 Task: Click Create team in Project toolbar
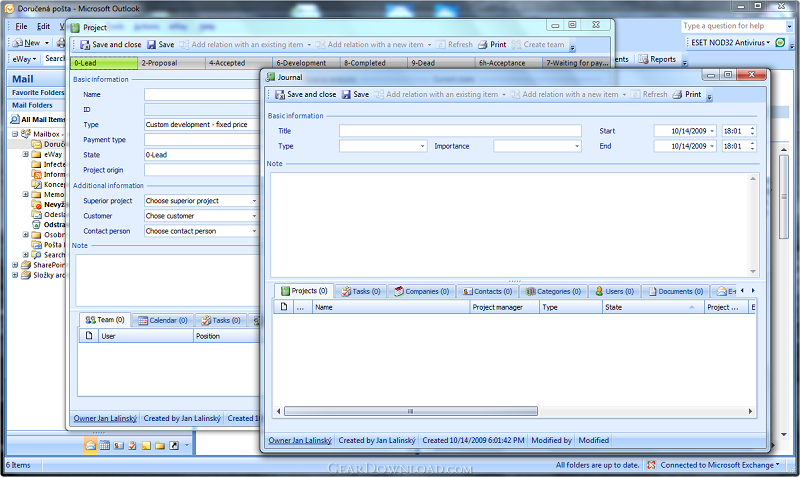click(x=538, y=45)
